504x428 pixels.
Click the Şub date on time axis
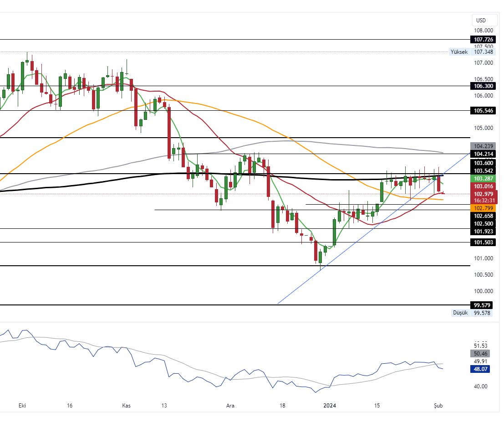pos(438,405)
